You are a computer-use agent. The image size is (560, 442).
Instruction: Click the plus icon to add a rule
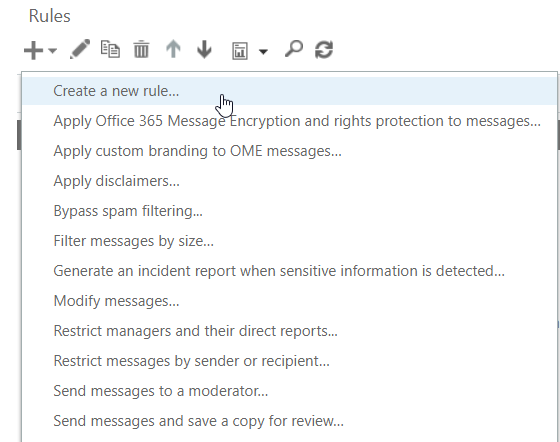coord(34,50)
